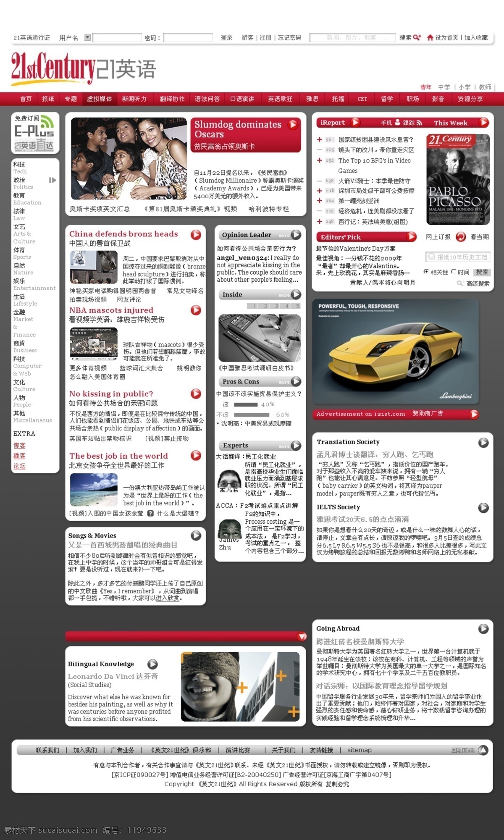Click arrow beside NBA mascots injured
This screenshot has width=504, height=840.
196,310
